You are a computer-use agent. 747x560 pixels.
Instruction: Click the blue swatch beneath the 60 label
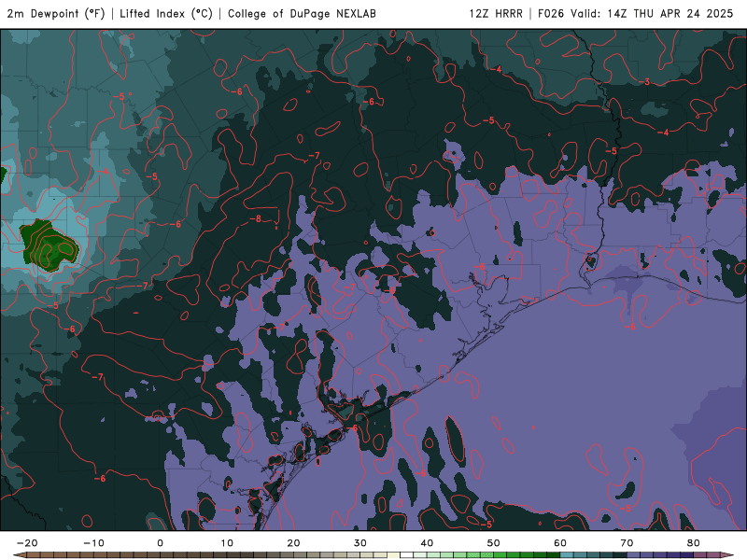[x=567, y=555]
